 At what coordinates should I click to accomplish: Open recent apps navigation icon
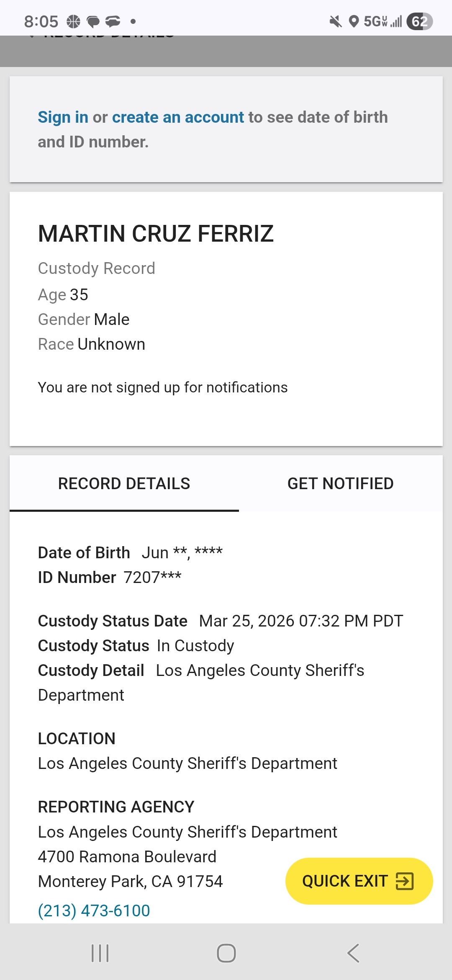[100, 953]
